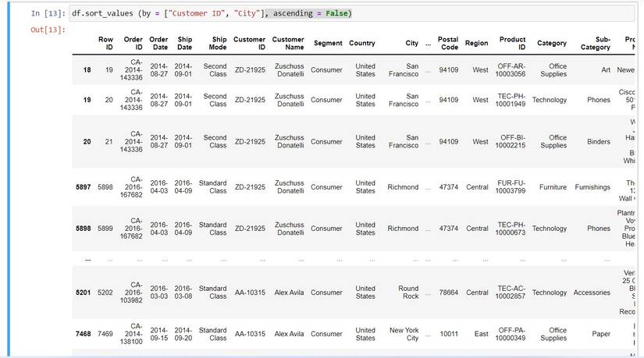Click Order ID CA-2014-138100

pos(131,334)
